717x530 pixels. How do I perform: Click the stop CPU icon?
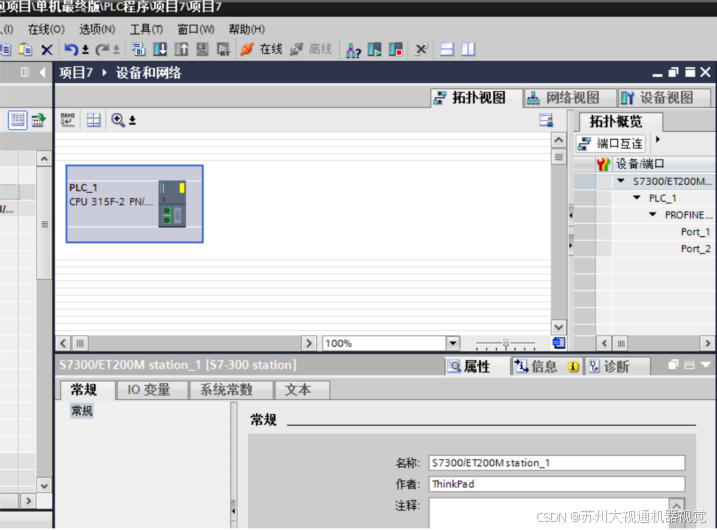pos(396,49)
